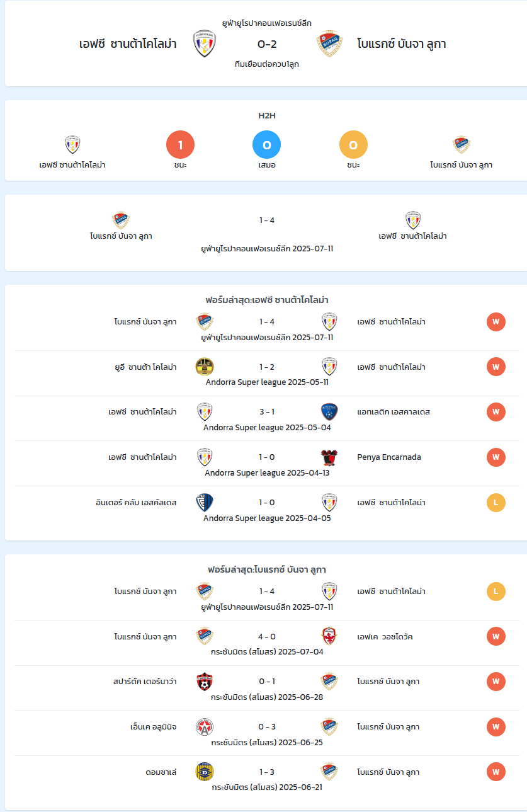Click the FC Santa Coloma crest in the header
Screen dimensions: 527x812
[205, 43]
